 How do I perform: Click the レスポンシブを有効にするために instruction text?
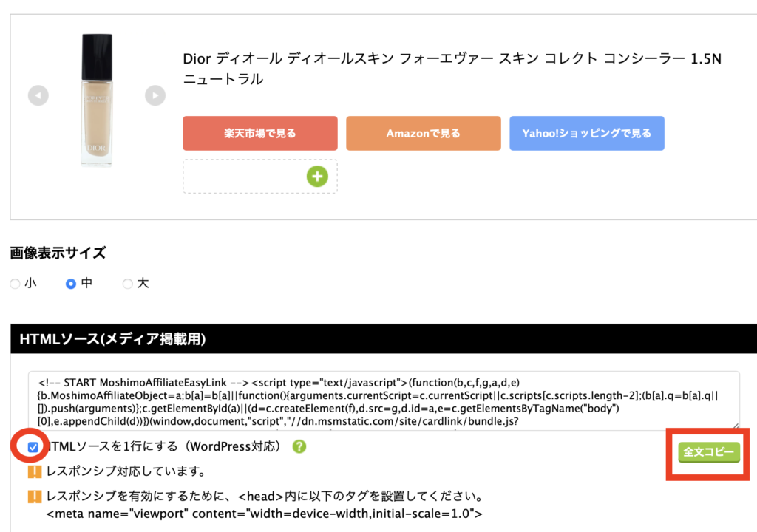pyautogui.click(x=265, y=497)
